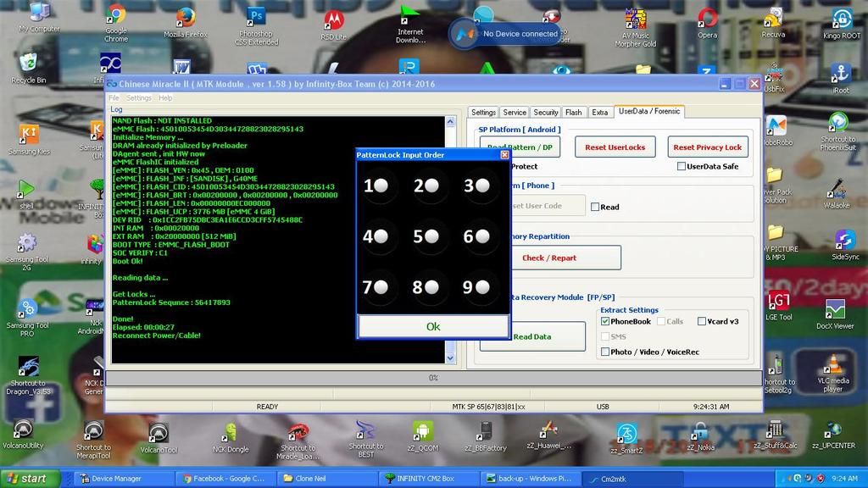Open the Flash tab
This screenshot has height=488, width=868.
(x=574, y=112)
